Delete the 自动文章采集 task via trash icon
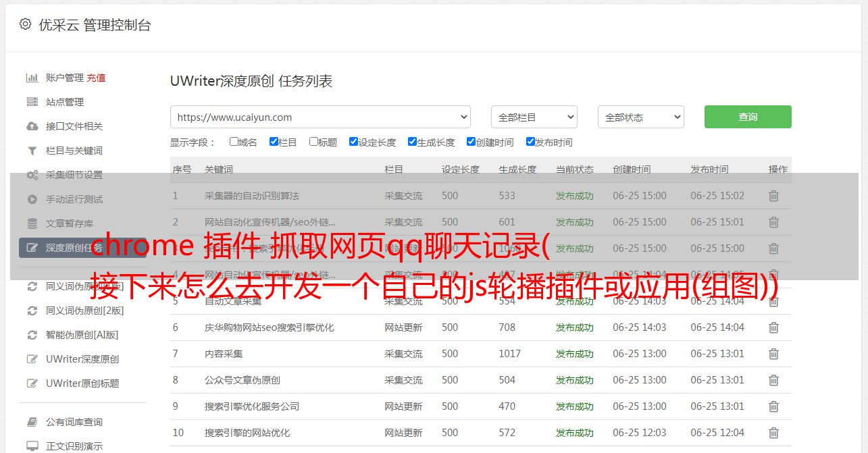Screen dimensions: 868x453 tap(773, 301)
